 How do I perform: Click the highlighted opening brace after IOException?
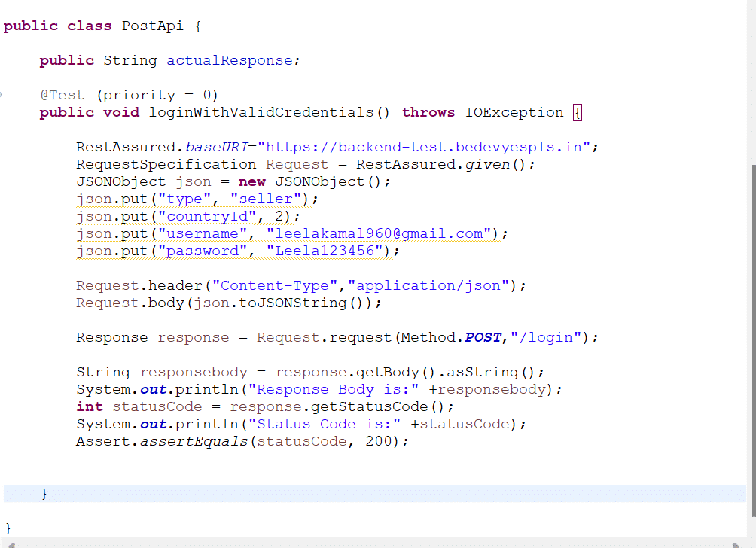coord(577,113)
